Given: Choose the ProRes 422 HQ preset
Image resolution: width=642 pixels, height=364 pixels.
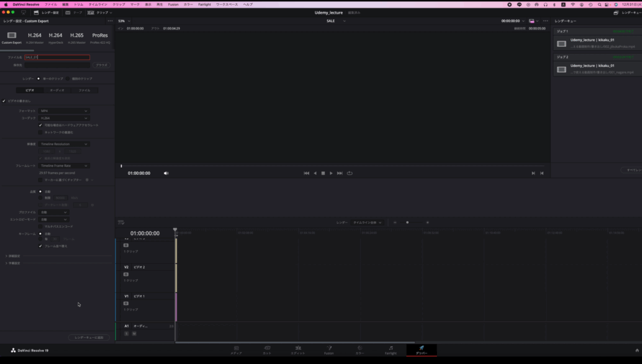Looking at the screenshot, I should click(x=100, y=38).
